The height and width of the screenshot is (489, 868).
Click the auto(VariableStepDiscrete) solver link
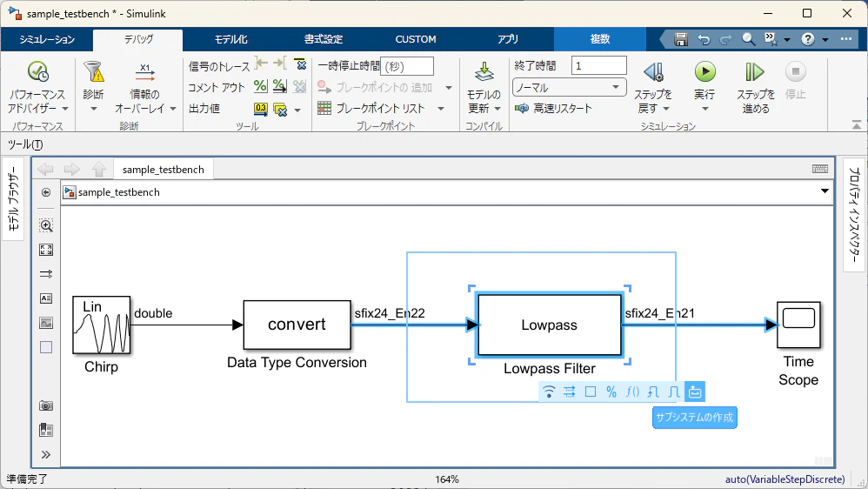tap(785, 479)
